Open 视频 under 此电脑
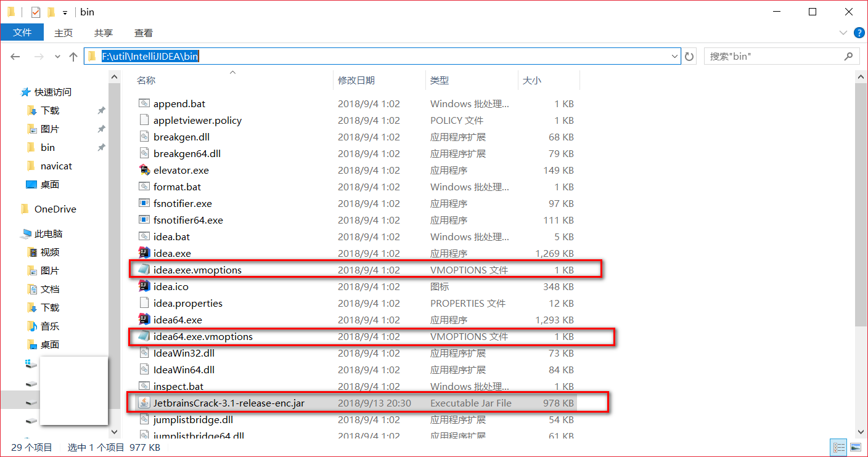Viewport: 868px width, 457px height. tap(50, 252)
